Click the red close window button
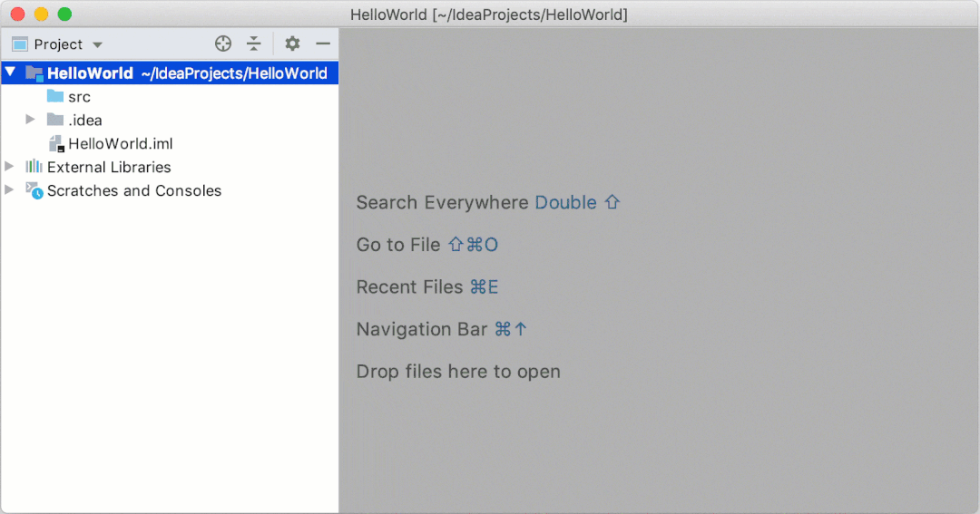Screen dimensions: 980x514 [17, 14]
